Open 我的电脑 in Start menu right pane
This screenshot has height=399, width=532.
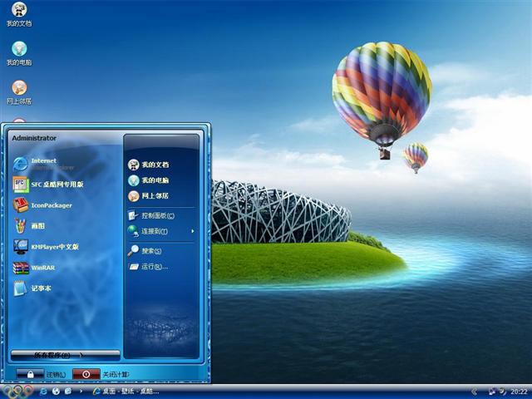click(148, 180)
